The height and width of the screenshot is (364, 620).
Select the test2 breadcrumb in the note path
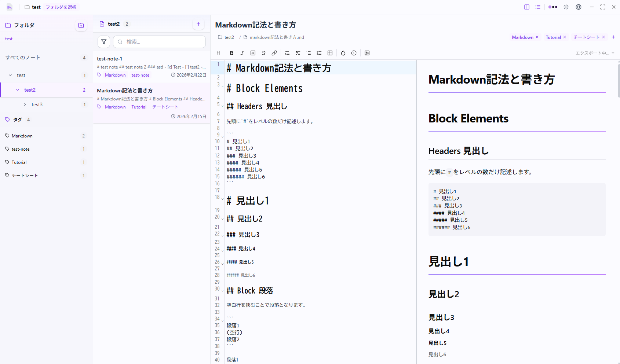coord(229,37)
